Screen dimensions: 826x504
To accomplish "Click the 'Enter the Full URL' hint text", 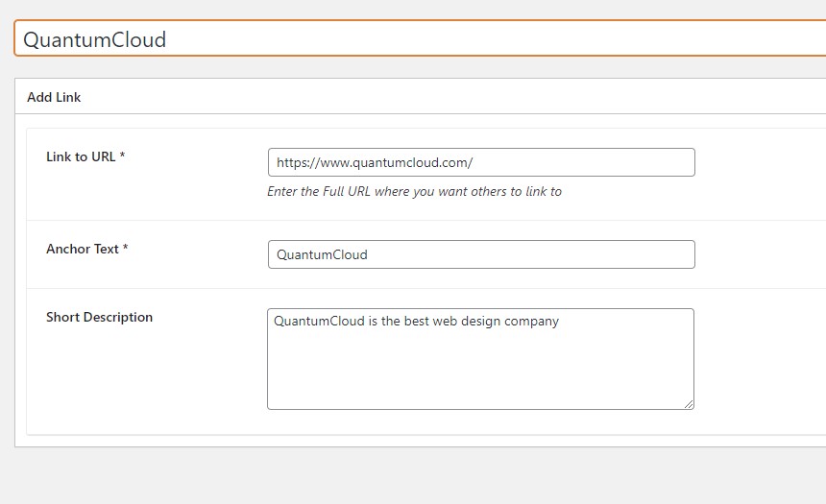I will 414,191.
